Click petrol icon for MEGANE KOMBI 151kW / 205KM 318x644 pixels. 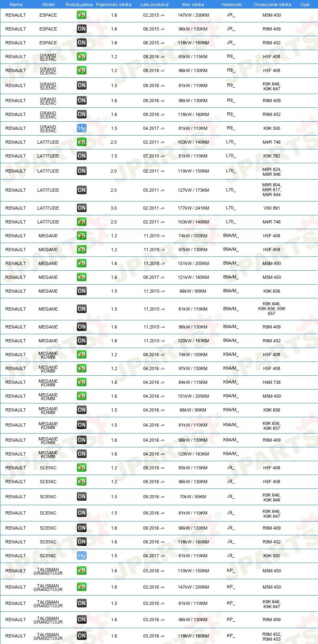coord(82,396)
